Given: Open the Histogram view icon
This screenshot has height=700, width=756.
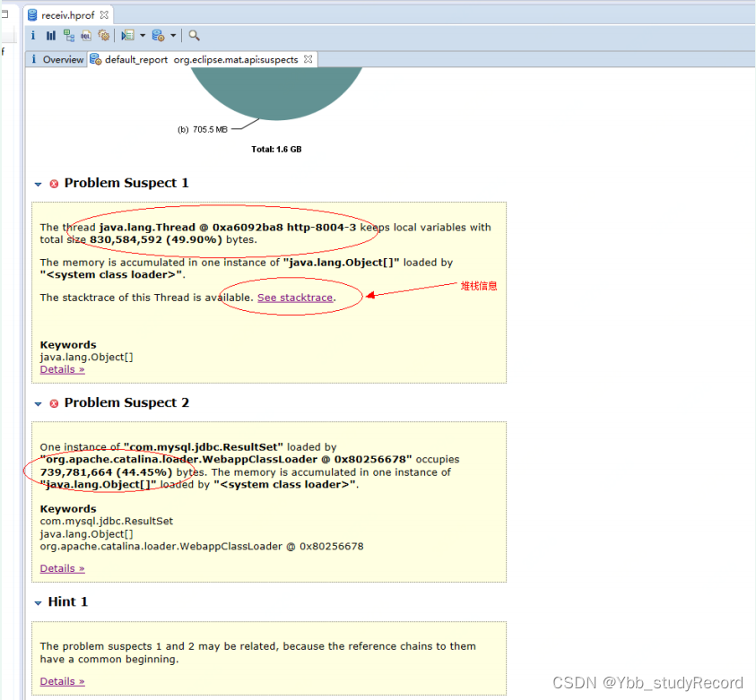Looking at the screenshot, I should pos(50,35).
